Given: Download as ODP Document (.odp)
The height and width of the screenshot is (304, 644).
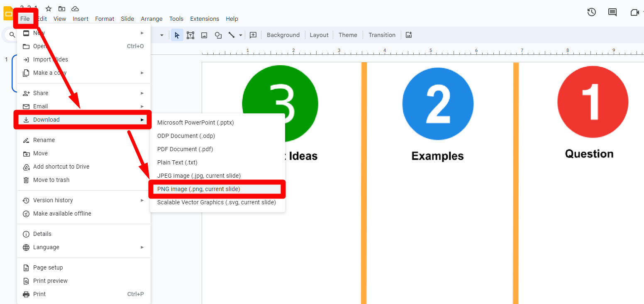Looking at the screenshot, I should coord(217,136).
